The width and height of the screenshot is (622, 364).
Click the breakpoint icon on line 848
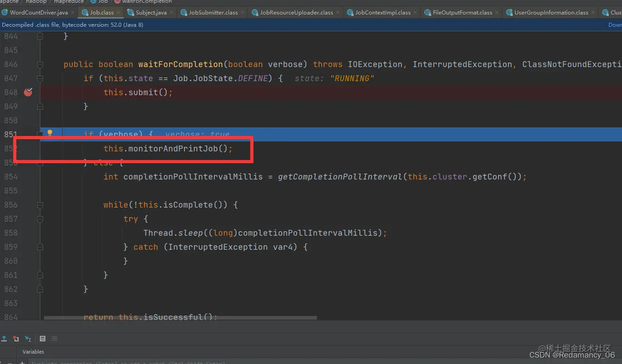(x=28, y=92)
